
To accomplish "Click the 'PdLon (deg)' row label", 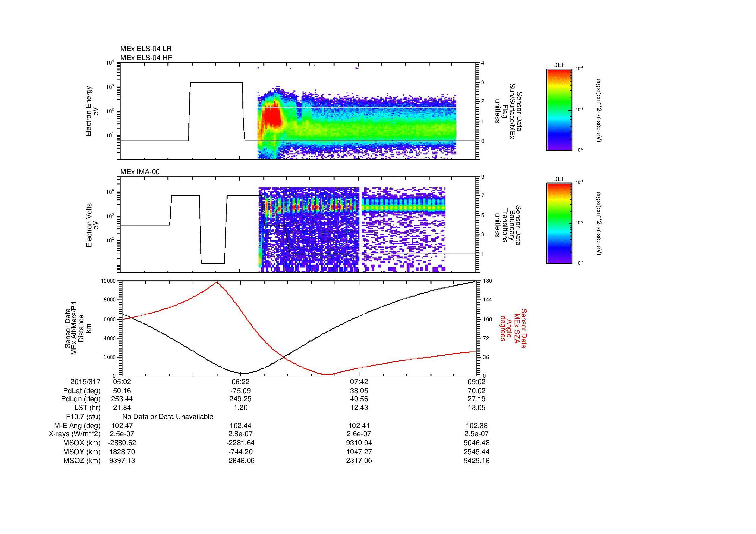I will (x=81, y=399).
